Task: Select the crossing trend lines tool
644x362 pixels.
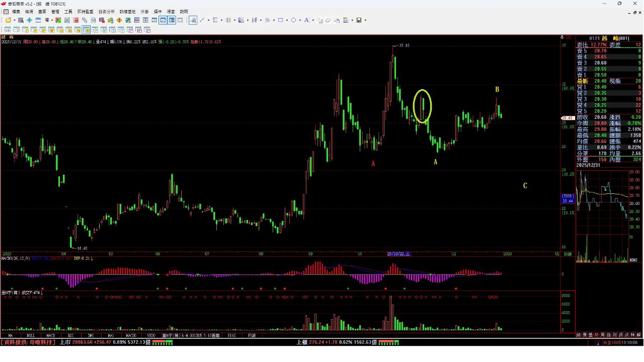Action: [x=267, y=20]
